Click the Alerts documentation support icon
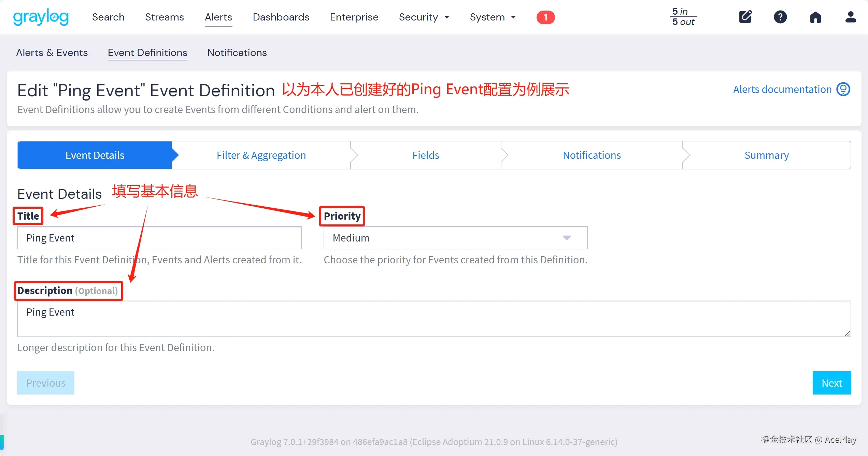 (x=843, y=89)
